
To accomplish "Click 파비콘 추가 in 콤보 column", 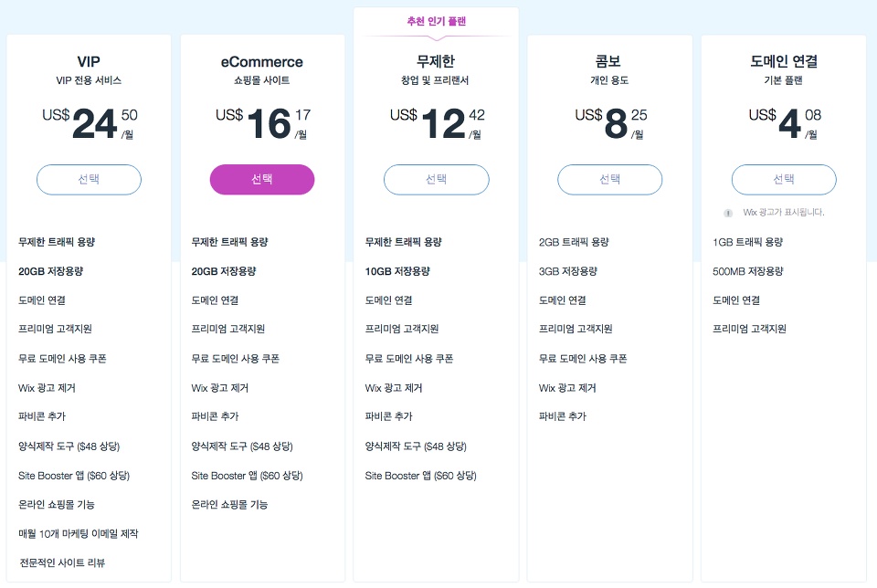I will click(562, 416).
